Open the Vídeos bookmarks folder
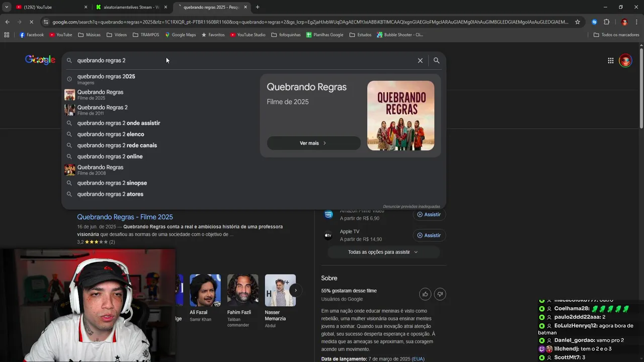 (x=117, y=35)
